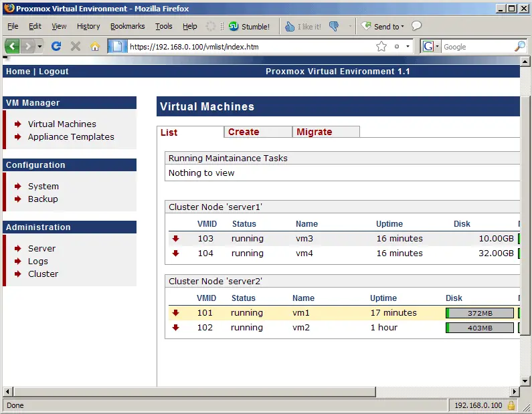The image size is (532, 414).
Task: Open the View menu
Action: pyautogui.click(x=59, y=26)
